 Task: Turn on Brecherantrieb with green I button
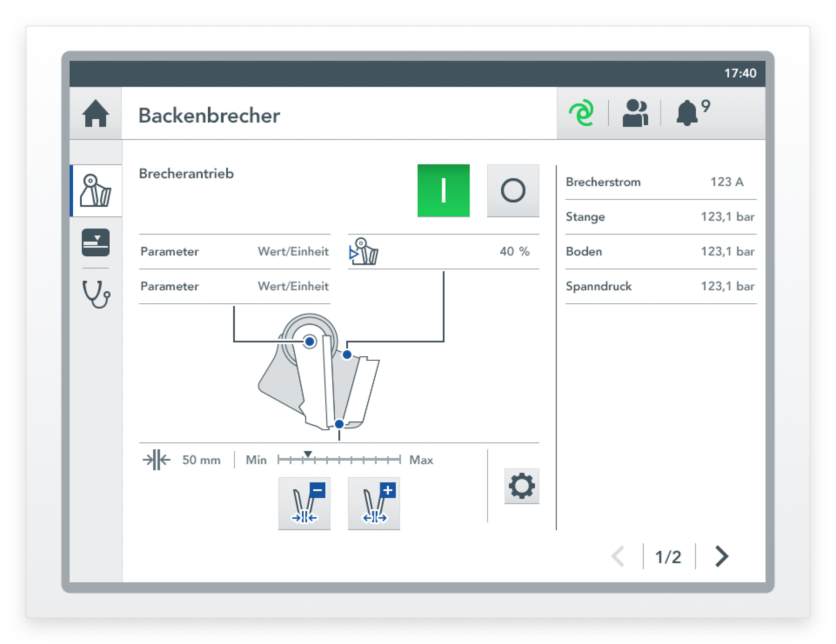pyautogui.click(x=443, y=191)
